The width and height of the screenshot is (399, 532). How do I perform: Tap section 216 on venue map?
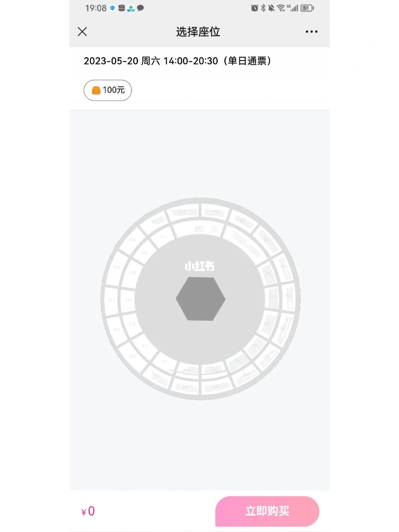click(145, 253)
